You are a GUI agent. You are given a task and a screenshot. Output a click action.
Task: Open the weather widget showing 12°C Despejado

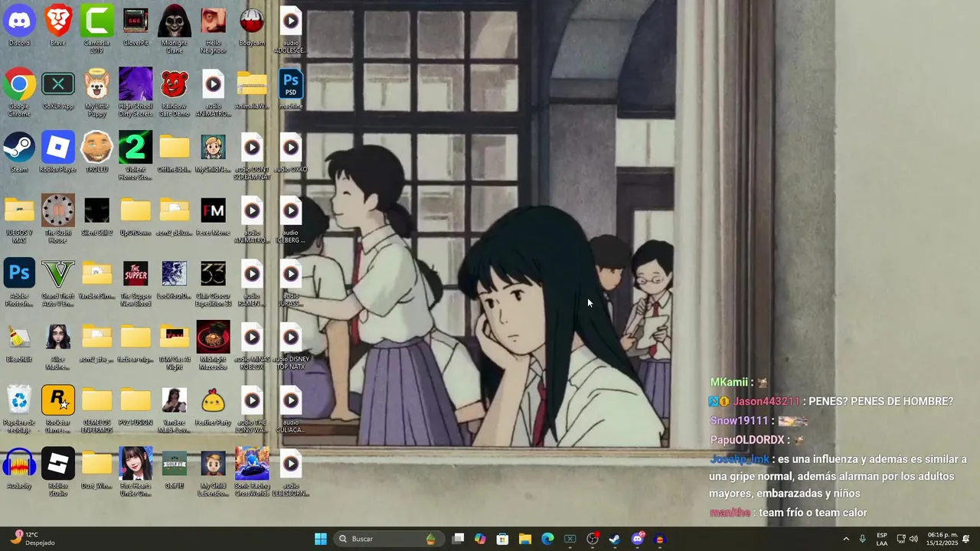33,539
